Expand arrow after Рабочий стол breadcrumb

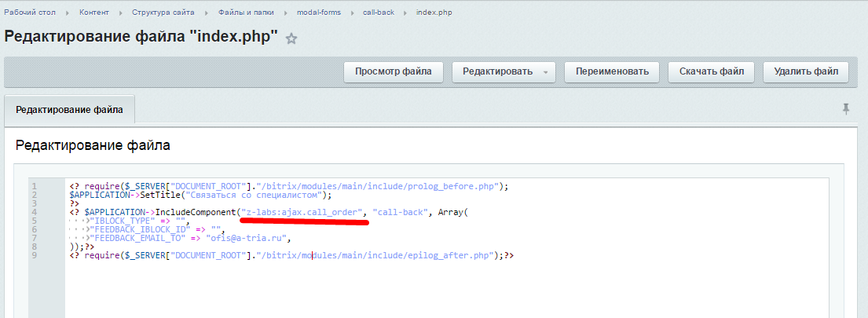(68, 12)
